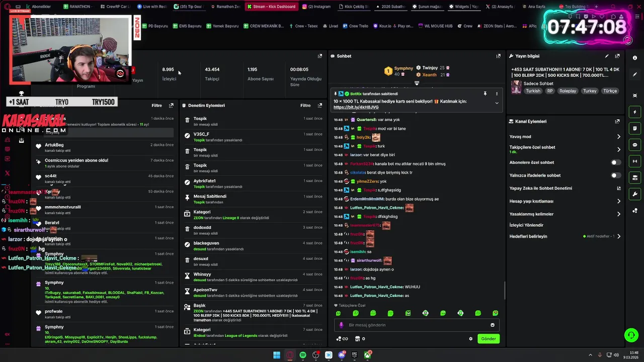Open the emoji picker in message box
Viewport: 644px width, 362px height.
point(493,325)
